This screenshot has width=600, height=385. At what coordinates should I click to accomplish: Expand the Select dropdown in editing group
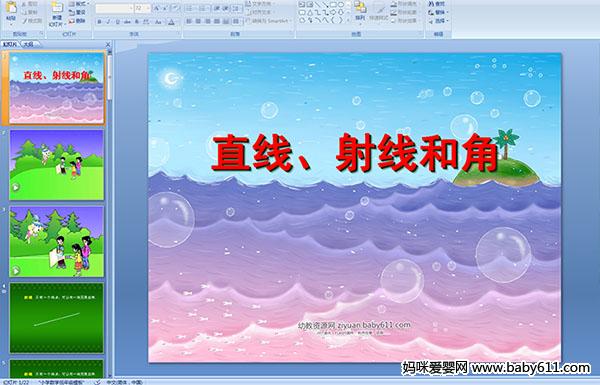[x=438, y=21]
